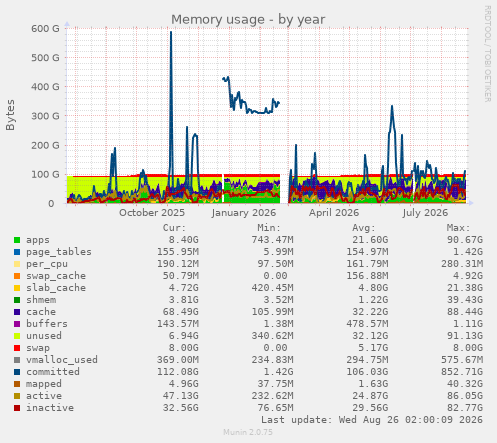Click the '600 G' y-axis label
This screenshot has width=497, height=443.
tap(45, 28)
